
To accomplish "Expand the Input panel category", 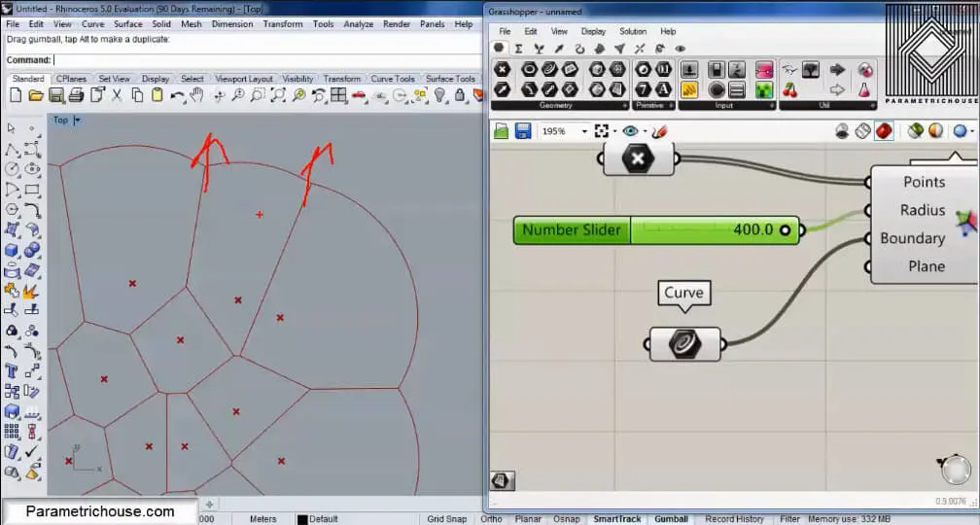I will pos(771,106).
